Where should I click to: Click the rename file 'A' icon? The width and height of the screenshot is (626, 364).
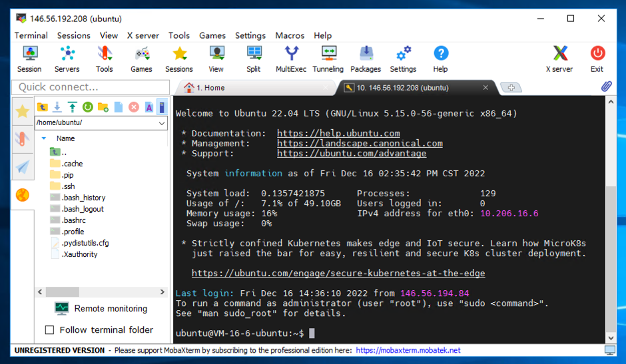point(149,107)
